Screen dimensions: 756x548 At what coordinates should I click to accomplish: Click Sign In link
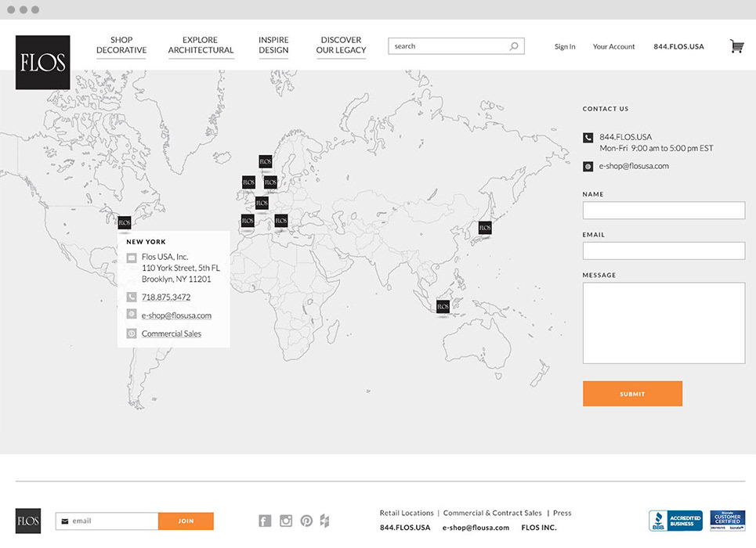pyautogui.click(x=565, y=47)
